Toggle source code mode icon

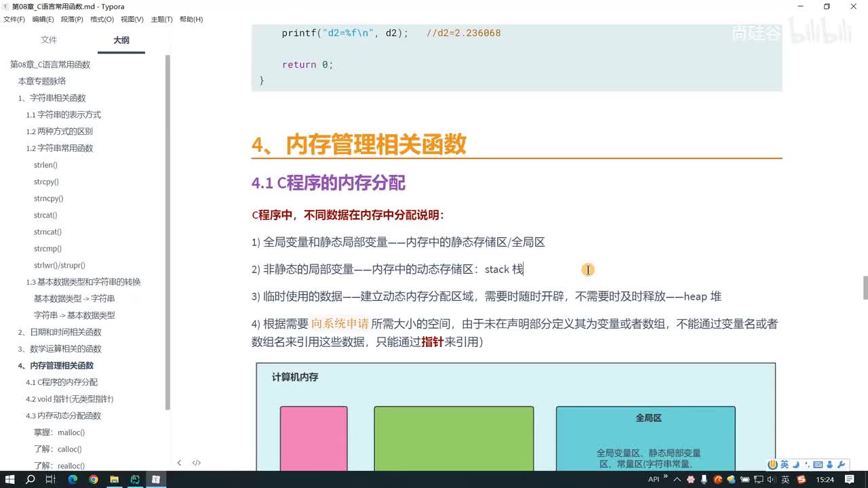(x=197, y=463)
